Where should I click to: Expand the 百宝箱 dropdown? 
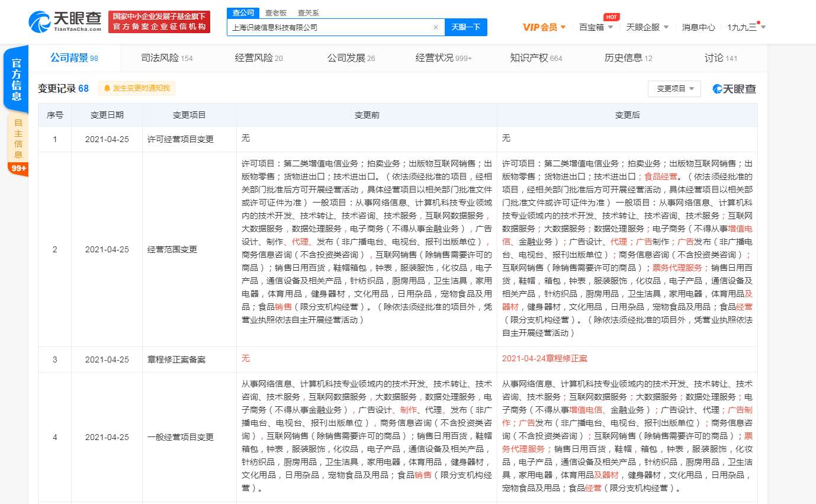(596, 27)
